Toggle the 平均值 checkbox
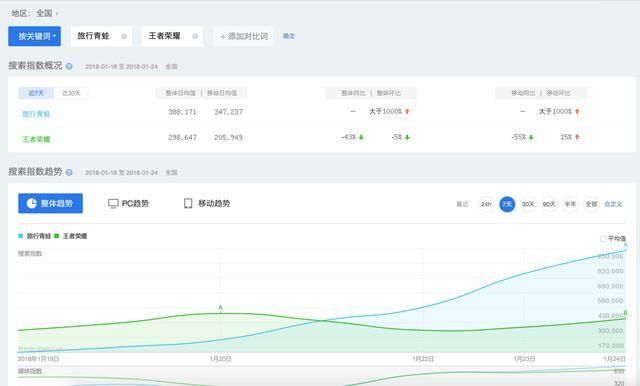 (603, 239)
